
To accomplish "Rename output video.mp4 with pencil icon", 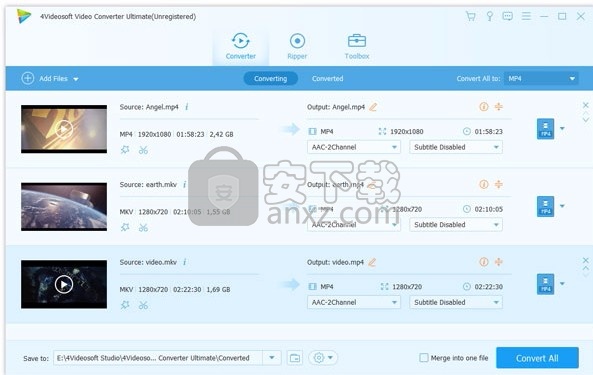I will (373, 262).
